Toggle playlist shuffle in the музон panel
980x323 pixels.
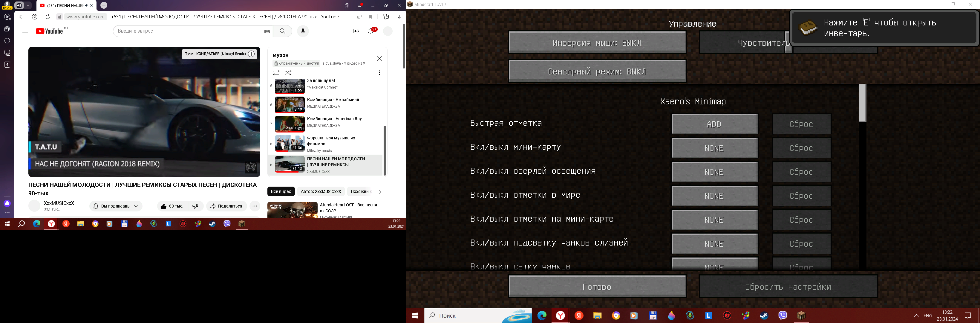[x=288, y=72]
